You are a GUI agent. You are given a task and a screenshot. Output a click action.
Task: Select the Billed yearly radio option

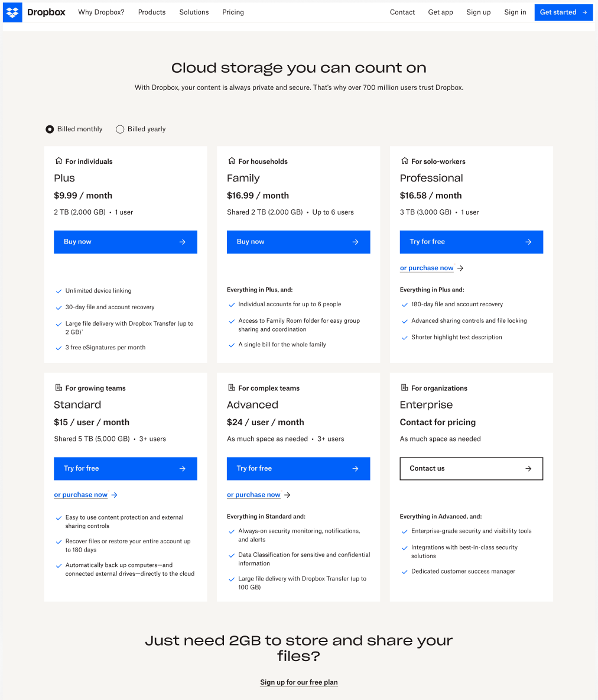(x=120, y=129)
